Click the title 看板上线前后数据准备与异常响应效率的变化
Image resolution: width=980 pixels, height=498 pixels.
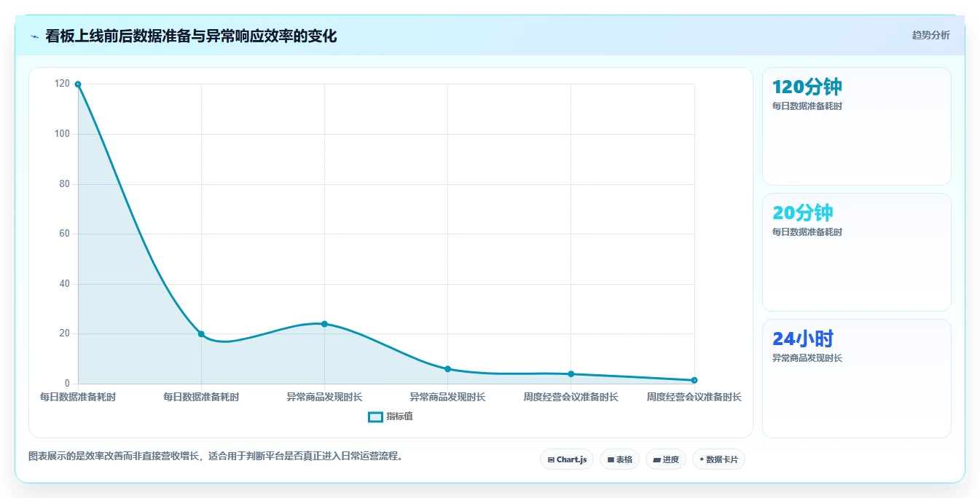tap(191, 36)
